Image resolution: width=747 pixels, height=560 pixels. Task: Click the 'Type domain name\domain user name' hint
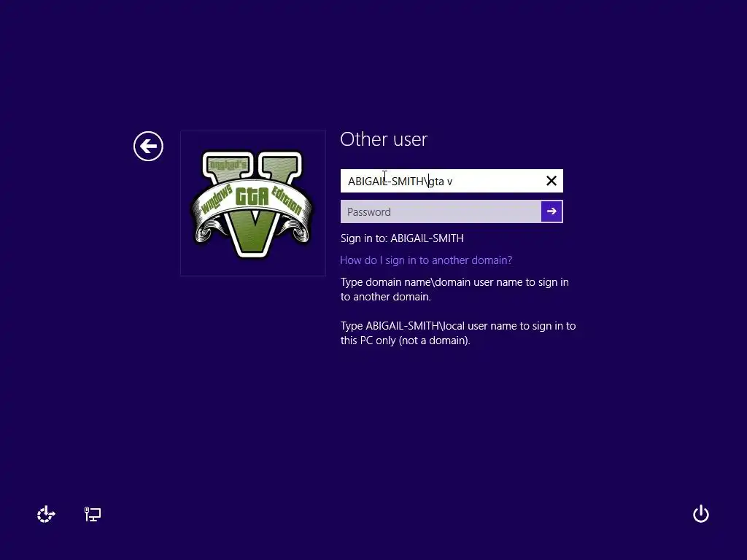click(x=454, y=289)
